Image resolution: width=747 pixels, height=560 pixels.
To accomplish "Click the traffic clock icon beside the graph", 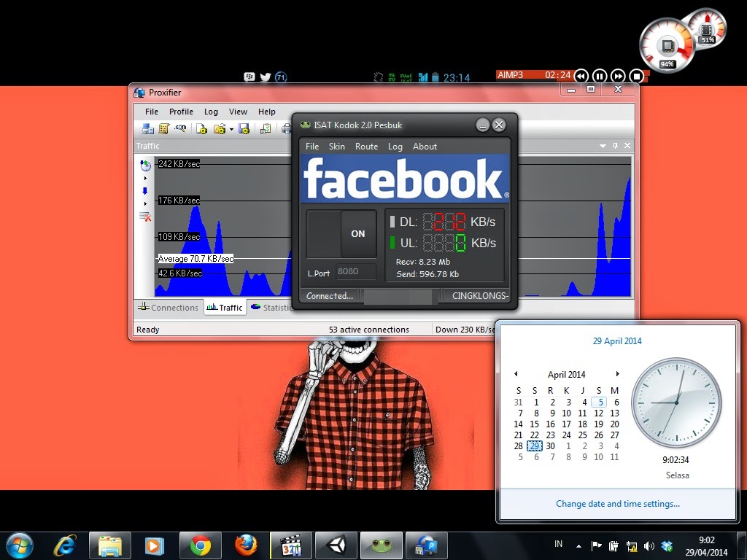I will click(x=145, y=166).
